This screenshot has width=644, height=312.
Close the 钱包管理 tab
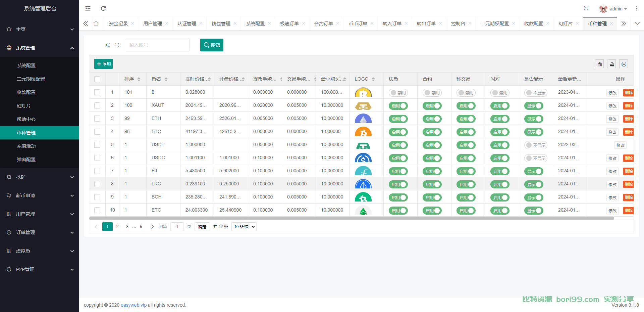[235, 24]
